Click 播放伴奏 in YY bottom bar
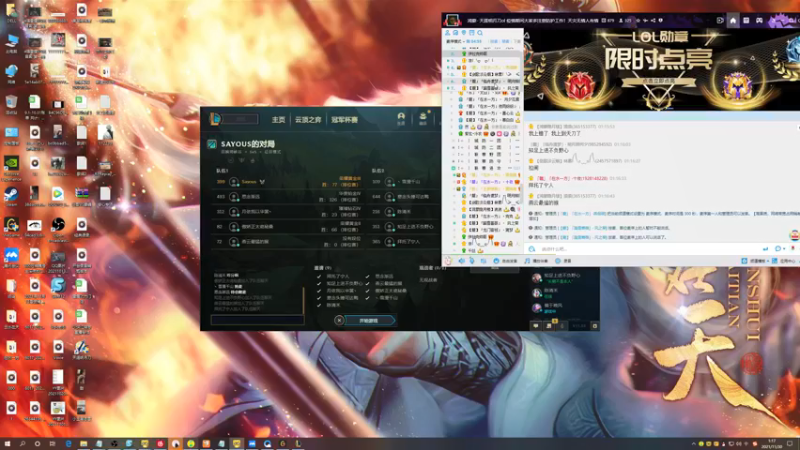Viewport: 800px width, 450px height. [536, 261]
